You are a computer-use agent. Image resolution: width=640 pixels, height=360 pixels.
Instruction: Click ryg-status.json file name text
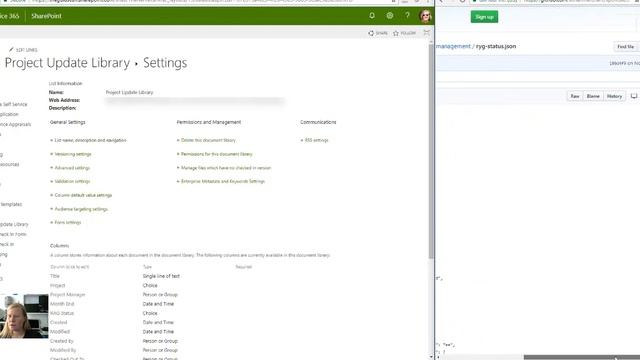click(x=496, y=46)
